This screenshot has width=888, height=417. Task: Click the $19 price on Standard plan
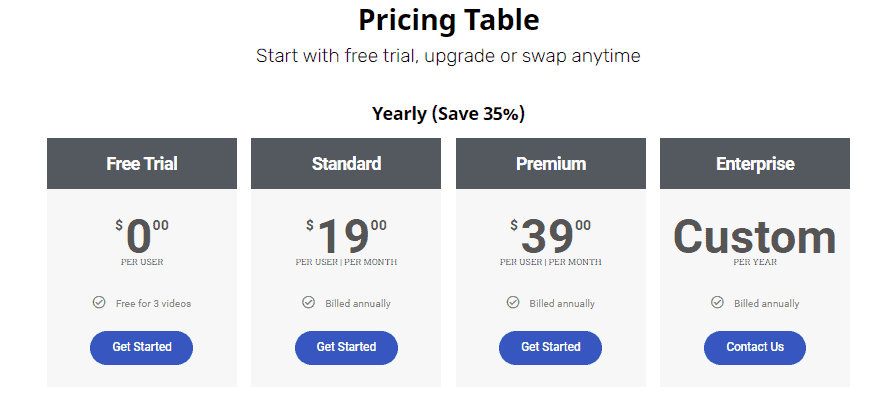345,237
